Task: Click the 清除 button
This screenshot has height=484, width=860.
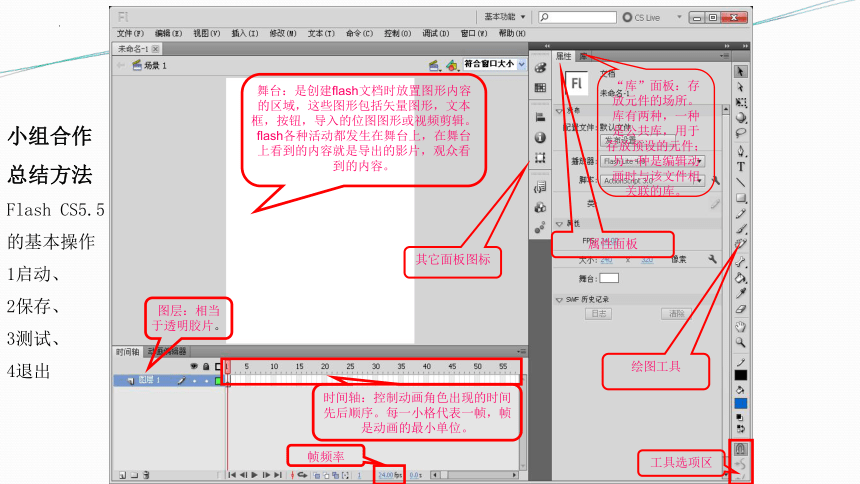Action: 676,314
